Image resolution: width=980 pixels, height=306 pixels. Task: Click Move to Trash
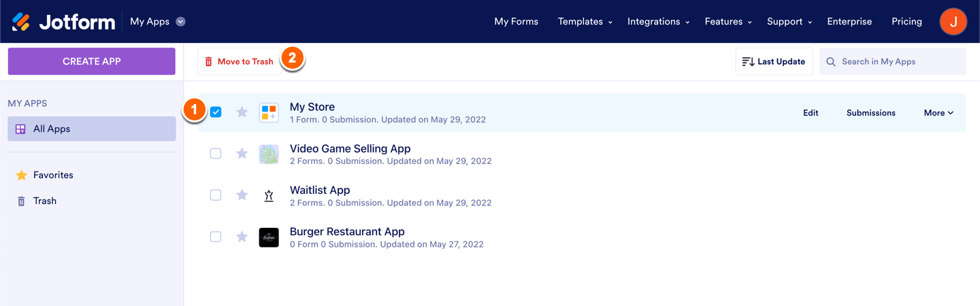tap(239, 62)
